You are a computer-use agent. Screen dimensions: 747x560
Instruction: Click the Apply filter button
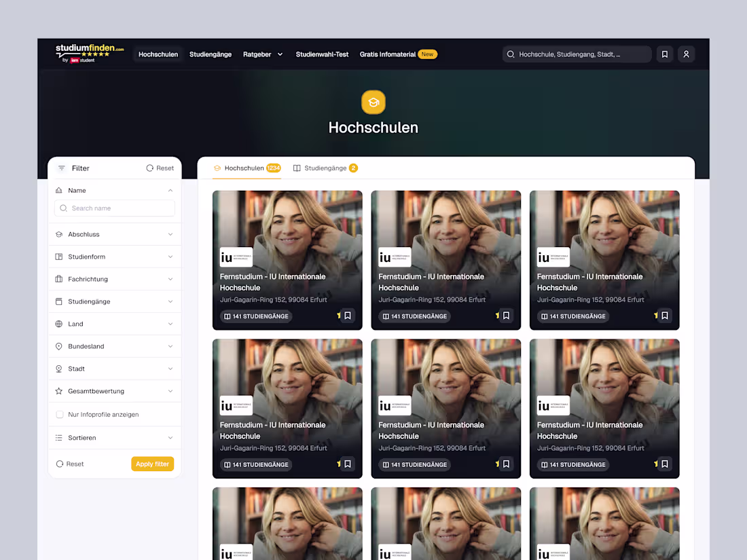[x=152, y=464]
